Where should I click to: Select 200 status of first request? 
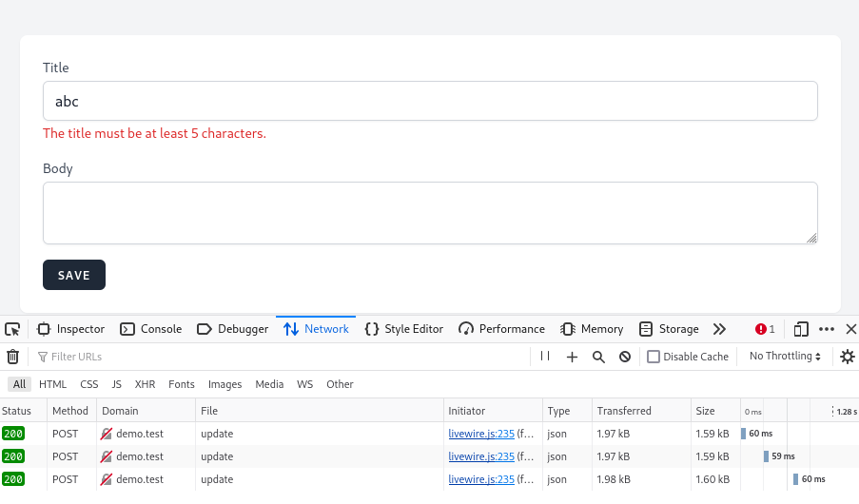click(13, 434)
